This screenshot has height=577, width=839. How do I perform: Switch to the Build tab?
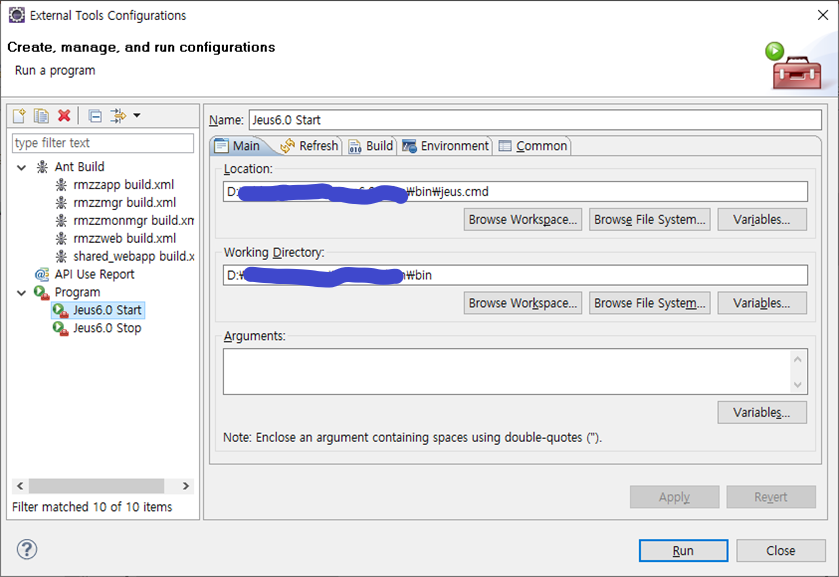coord(371,146)
